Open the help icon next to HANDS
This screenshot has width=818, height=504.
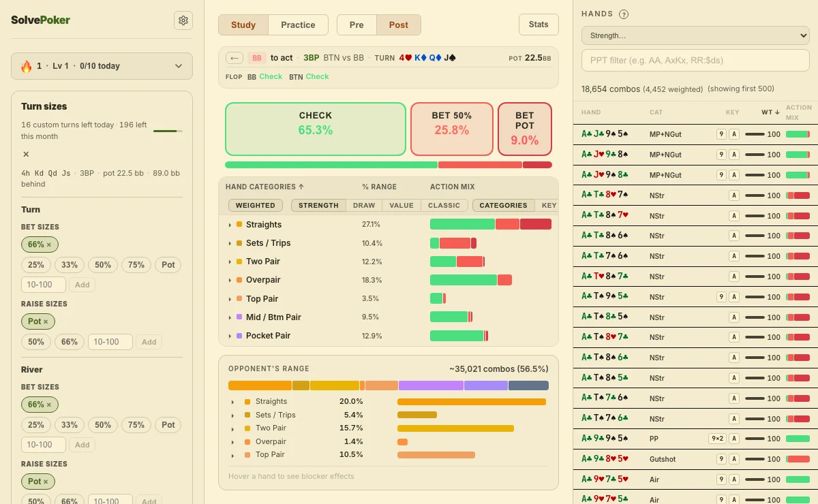tap(624, 14)
